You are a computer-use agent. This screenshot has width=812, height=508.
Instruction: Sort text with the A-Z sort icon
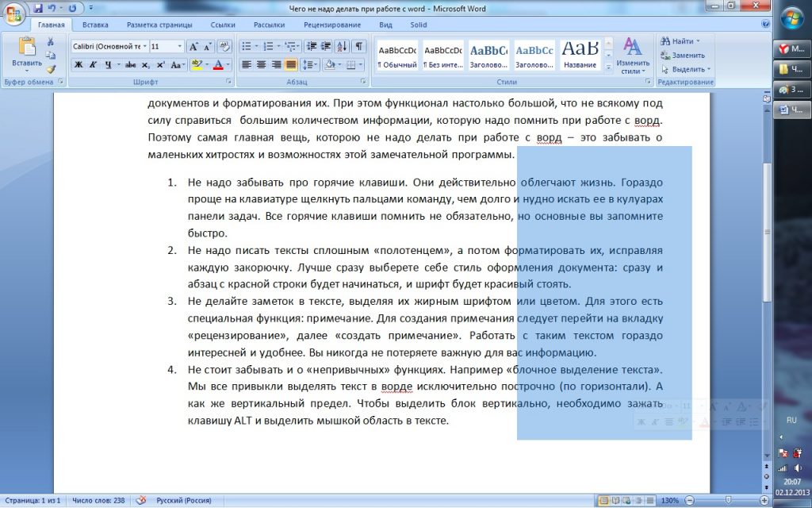point(343,47)
